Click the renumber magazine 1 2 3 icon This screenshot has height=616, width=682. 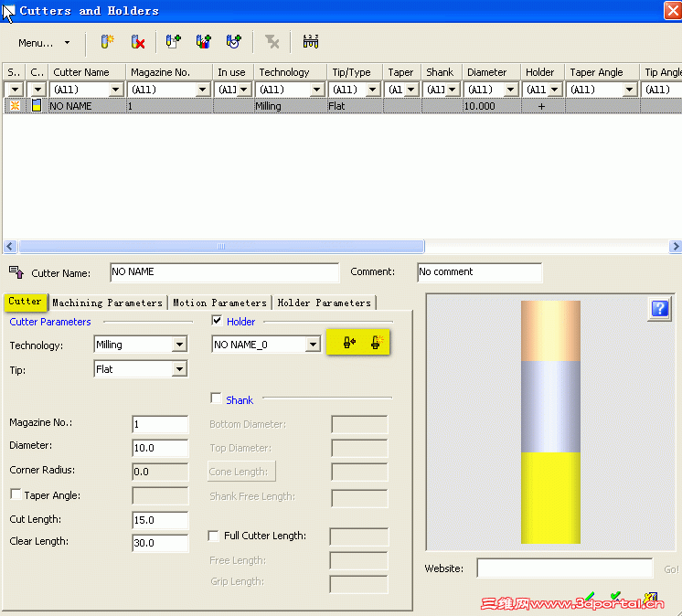311,42
